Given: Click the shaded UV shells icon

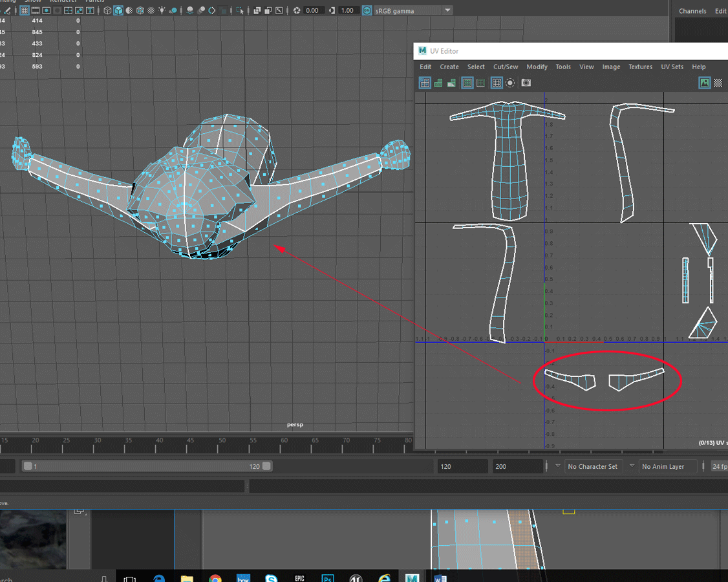Looking at the screenshot, I should (x=438, y=83).
